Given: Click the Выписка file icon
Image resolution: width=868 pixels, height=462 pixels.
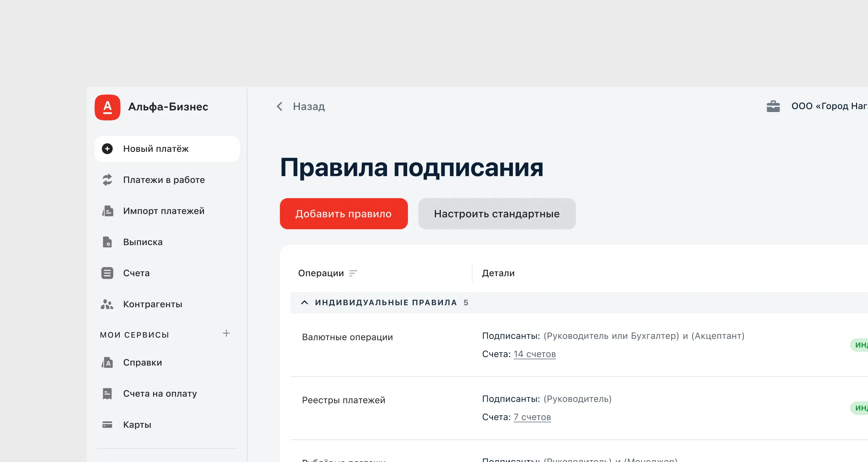Looking at the screenshot, I should (107, 242).
